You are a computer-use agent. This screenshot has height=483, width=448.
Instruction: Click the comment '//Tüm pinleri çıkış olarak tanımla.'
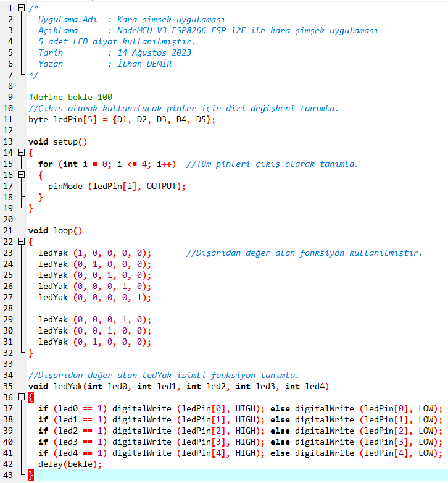pos(272,164)
